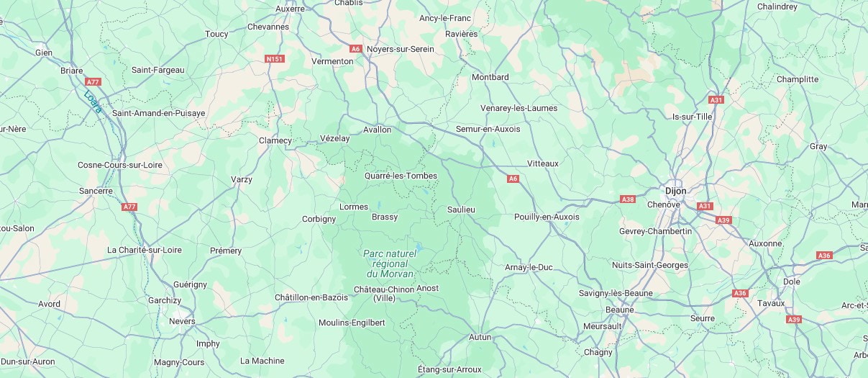Viewport: 868px width, 378px height.
Task: Select the A77 shield below Sancerre
Action: point(129,207)
